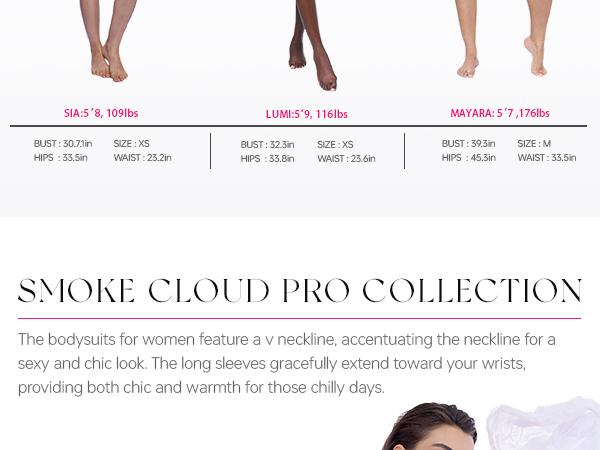Click Mayara's SIZE : M text
This screenshot has width=600, height=450.
point(534,143)
